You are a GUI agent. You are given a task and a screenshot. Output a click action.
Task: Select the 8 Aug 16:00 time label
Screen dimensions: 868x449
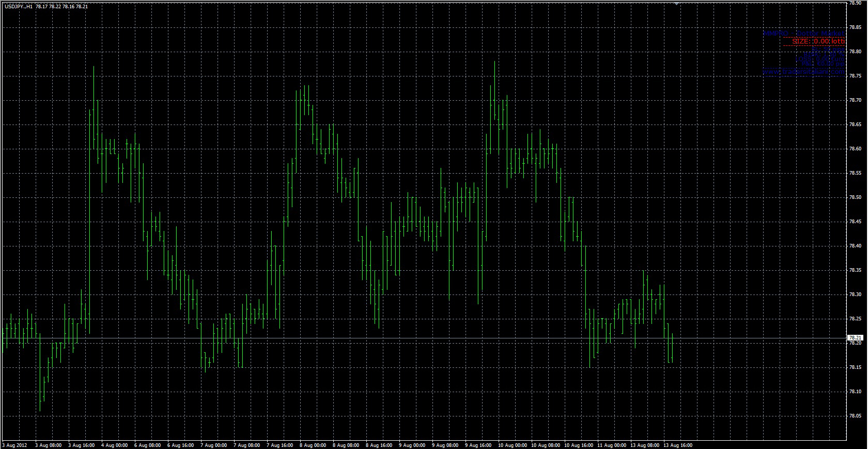(379, 445)
